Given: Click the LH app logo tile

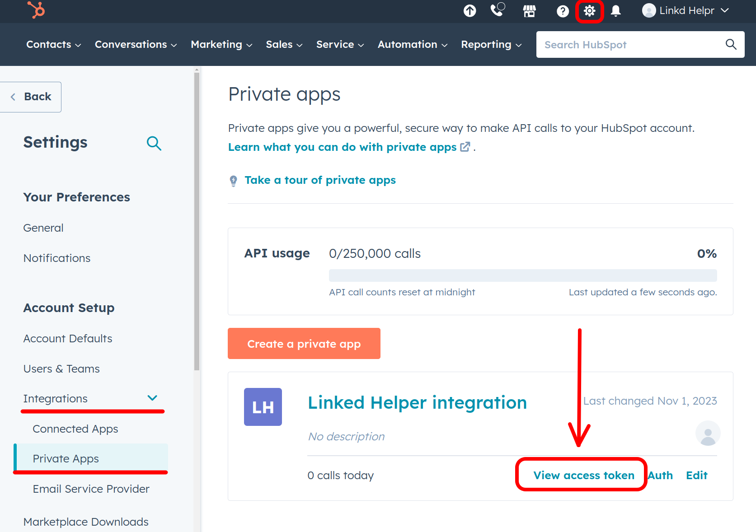Looking at the screenshot, I should point(263,407).
